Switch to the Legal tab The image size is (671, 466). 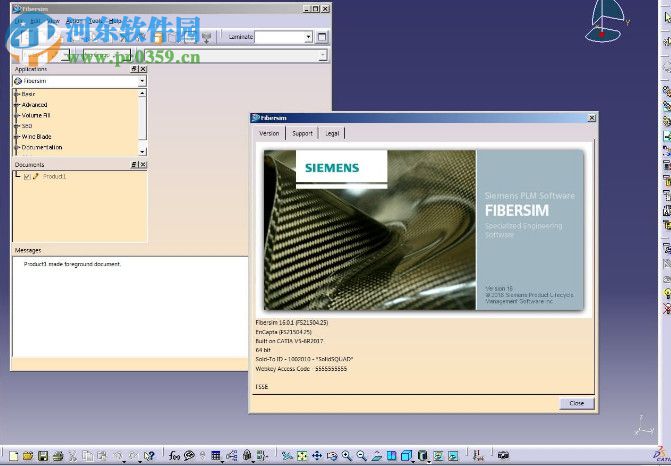[332, 134]
